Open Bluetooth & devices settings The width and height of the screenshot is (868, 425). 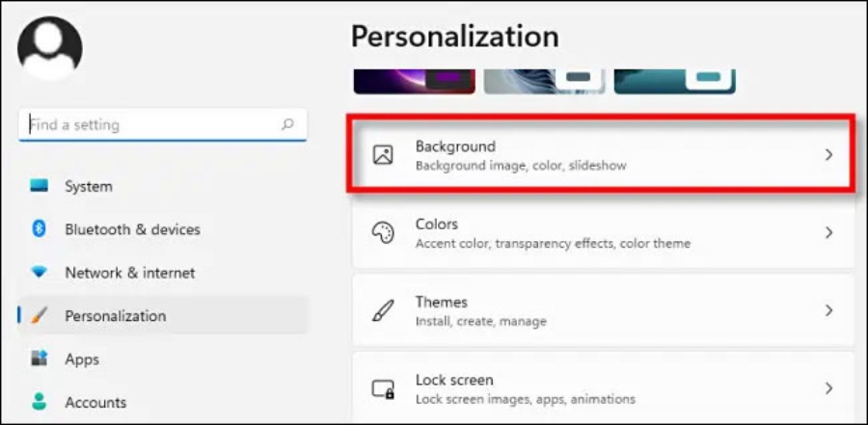pyautogui.click(x=132, y=229)
